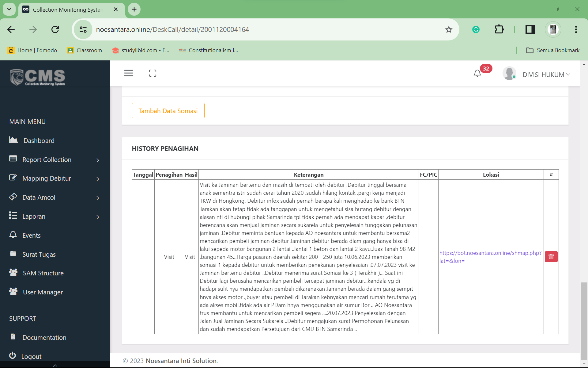The width and height of the screenshot is (588, 368).
Task: Click the CMS logo in sidebar
Action: [x=38, y=77]
